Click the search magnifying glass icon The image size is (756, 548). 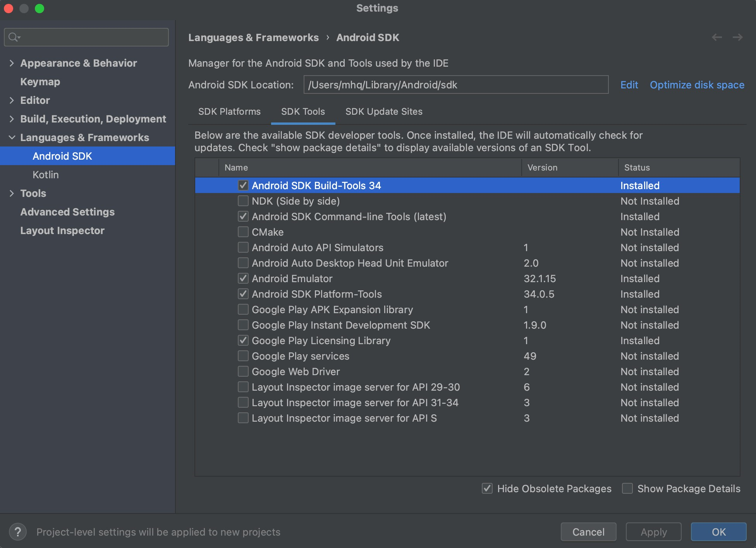tap(14, 37)
